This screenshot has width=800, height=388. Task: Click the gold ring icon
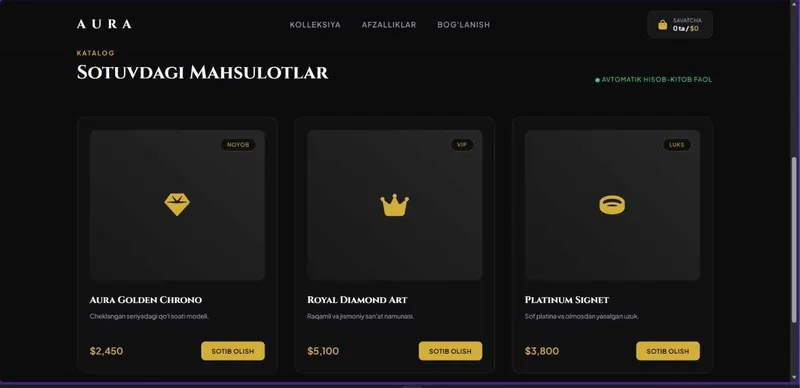coord(612,205)
